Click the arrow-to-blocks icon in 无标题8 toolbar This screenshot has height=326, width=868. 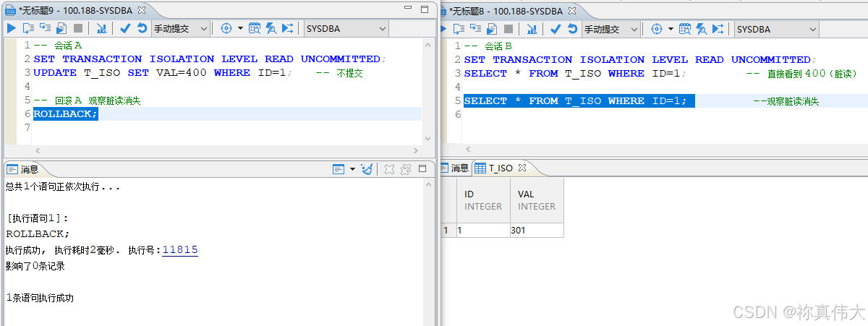(x=718, y=29)
